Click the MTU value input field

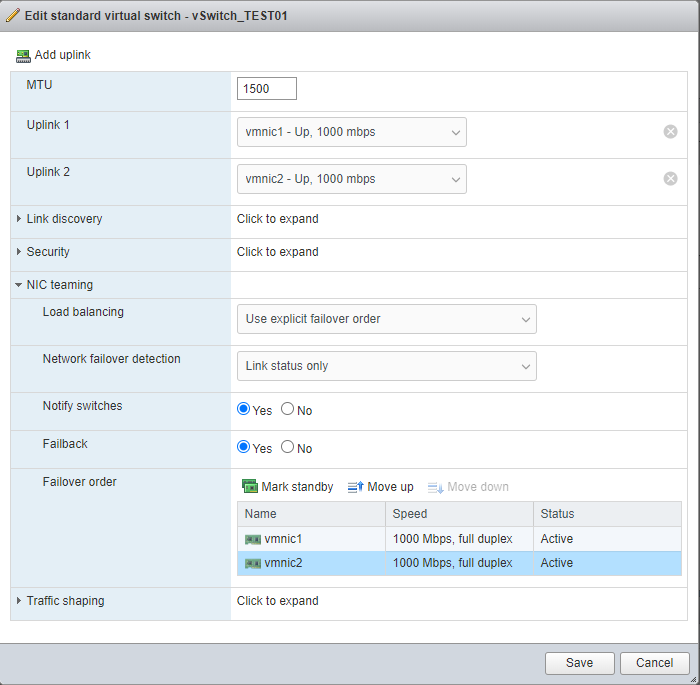click(267, 88)
